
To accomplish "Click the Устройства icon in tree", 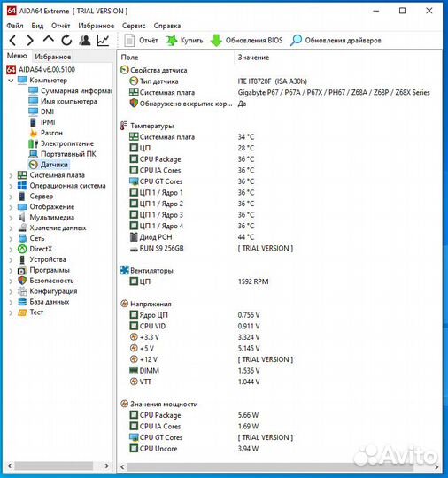I will click(22, 259).
